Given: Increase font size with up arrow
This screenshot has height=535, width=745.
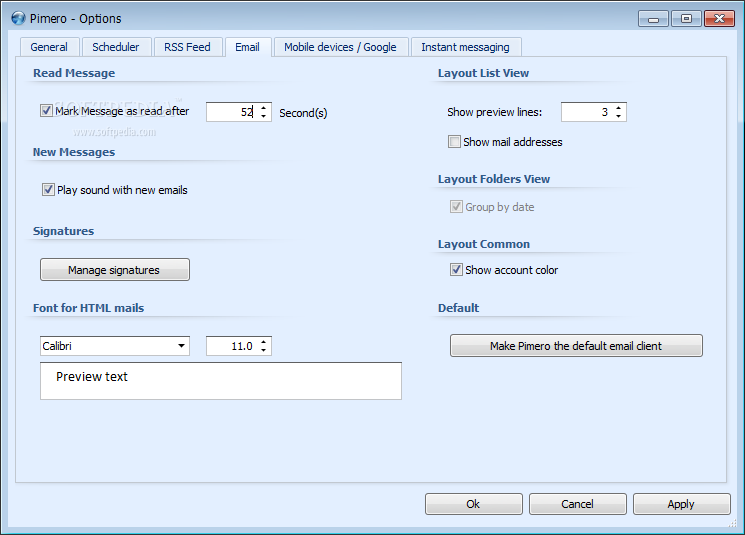Looking at the screenshot, I should click(x=264, y=342).
